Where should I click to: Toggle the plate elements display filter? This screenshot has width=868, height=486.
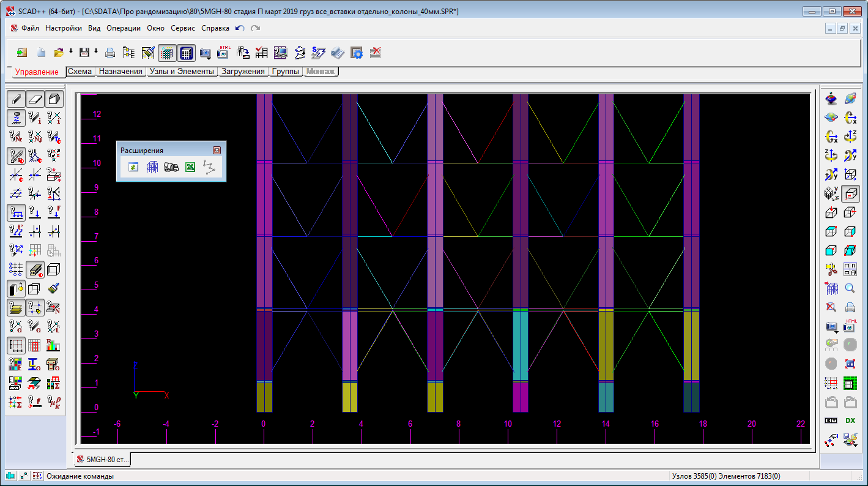(35, 99)
